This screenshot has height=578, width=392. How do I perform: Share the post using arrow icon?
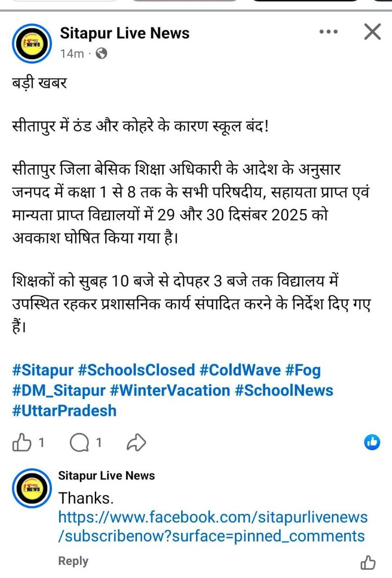136,443
